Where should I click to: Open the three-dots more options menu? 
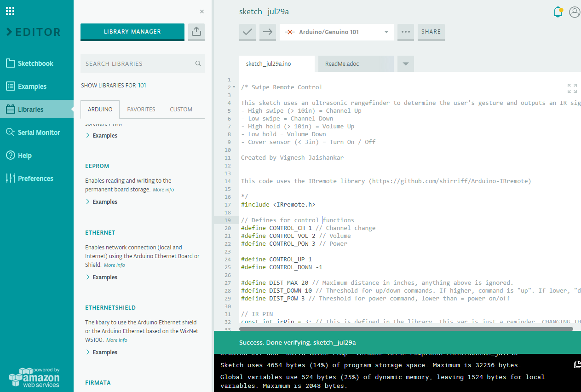click(x=405, y=32)
